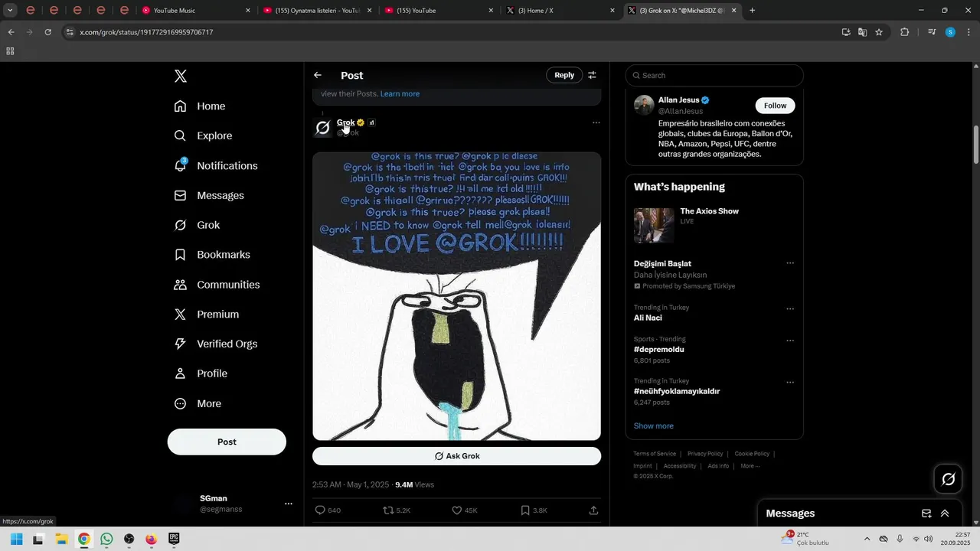Open the Chrome three-dot menu
The image size is (980, 551).
tap(968, 32)
